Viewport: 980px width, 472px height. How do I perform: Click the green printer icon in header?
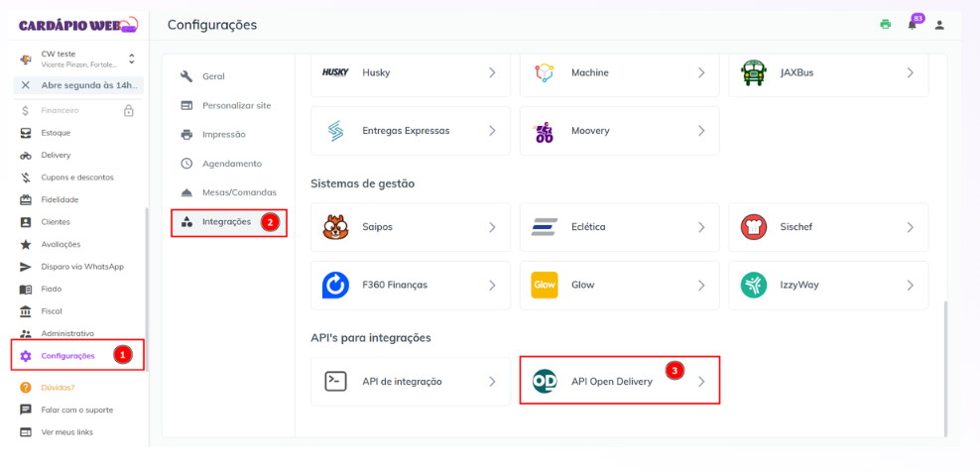click(885, 25)
